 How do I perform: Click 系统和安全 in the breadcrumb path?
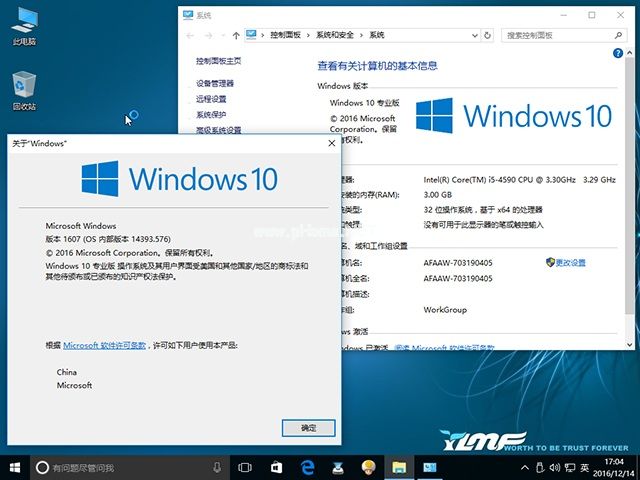tap(335, 35)
